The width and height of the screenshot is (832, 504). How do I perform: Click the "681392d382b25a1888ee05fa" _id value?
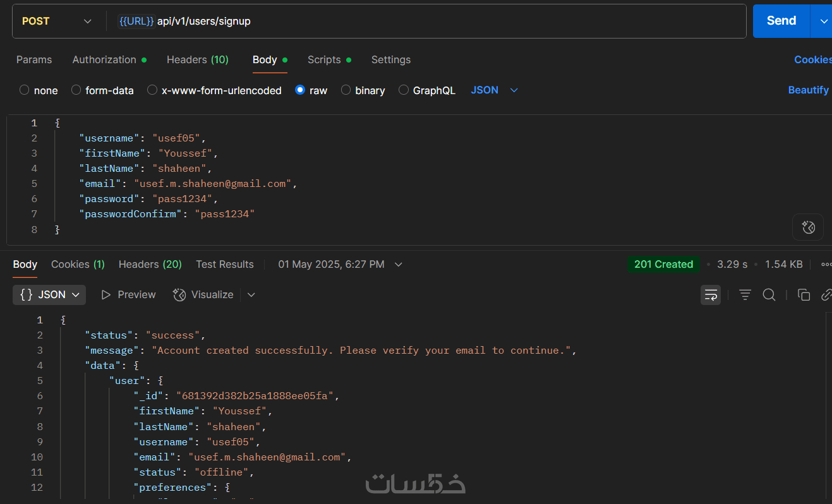pyautogui.click(x=255, y=396)
